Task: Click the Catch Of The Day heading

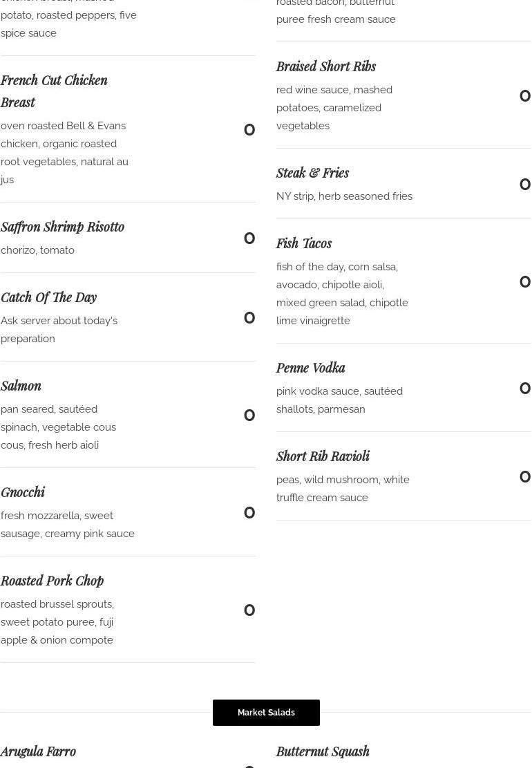Action: [x=48, y=297]
